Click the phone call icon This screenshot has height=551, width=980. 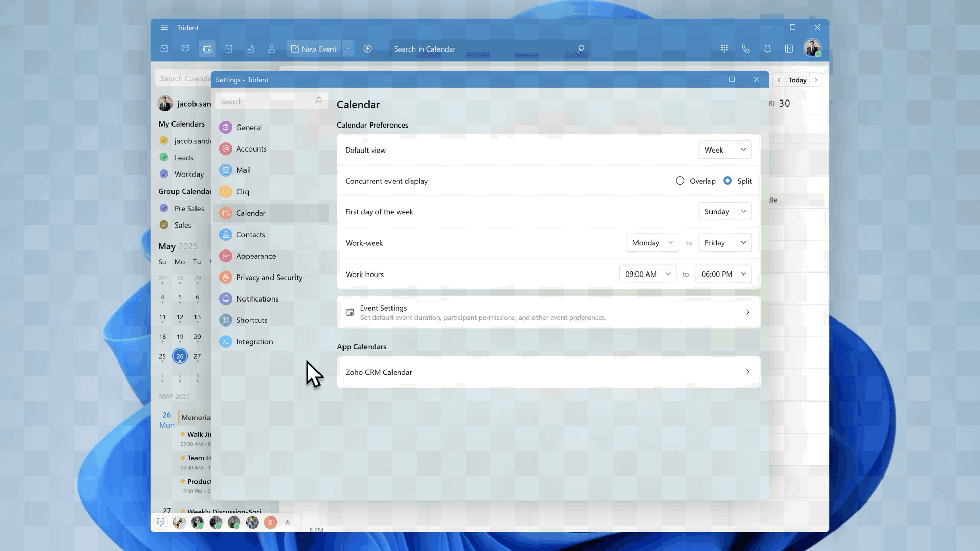click(x=746, y=49)
